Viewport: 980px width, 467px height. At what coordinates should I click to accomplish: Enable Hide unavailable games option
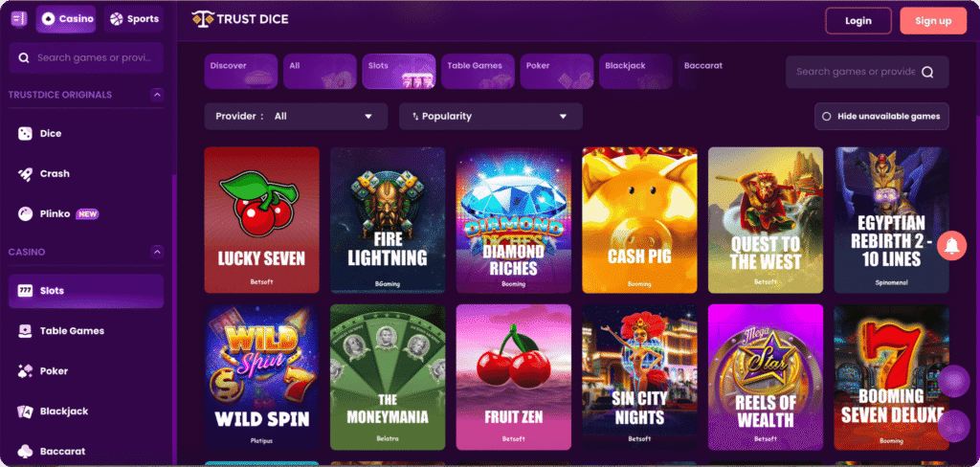tap(881, 117)
